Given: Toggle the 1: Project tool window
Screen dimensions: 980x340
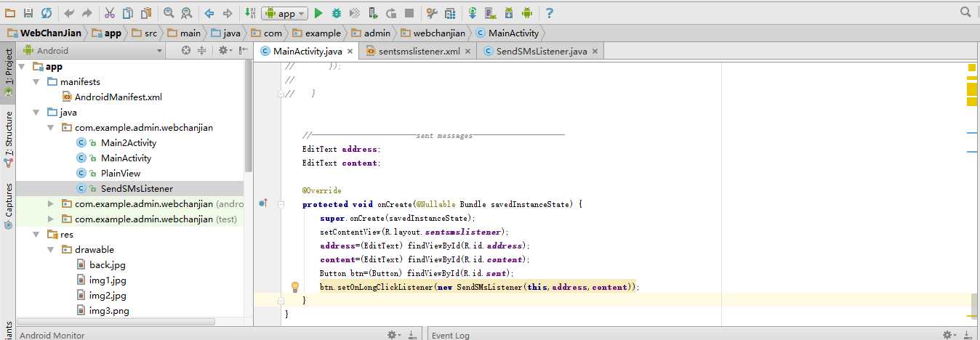Looking at the screenshot, I should pyautogui.click(x=8, y=73).
